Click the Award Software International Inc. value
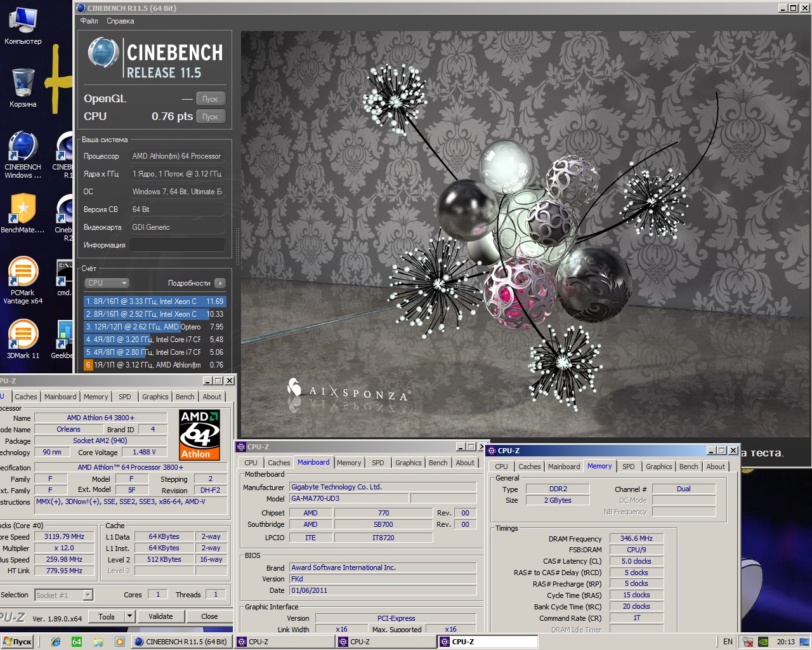812x650 pixels. pos(383,567)
